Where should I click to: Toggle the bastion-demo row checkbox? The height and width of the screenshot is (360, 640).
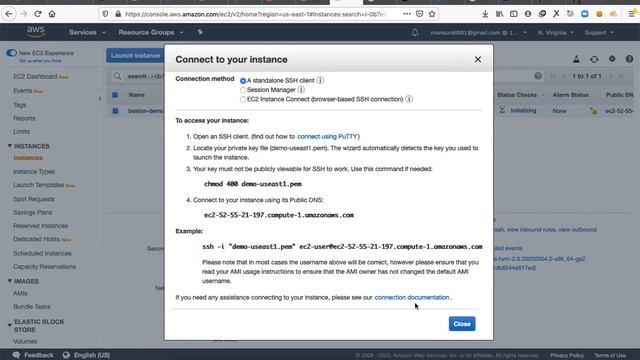115,111
